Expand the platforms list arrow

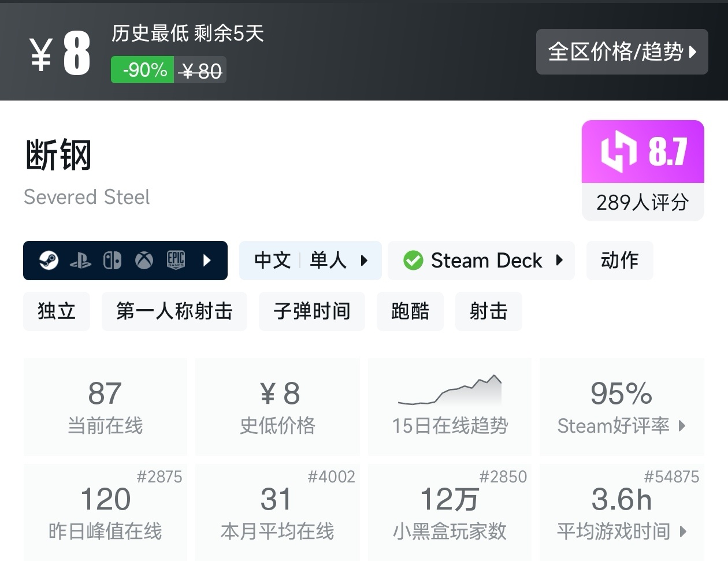[207, 261]
